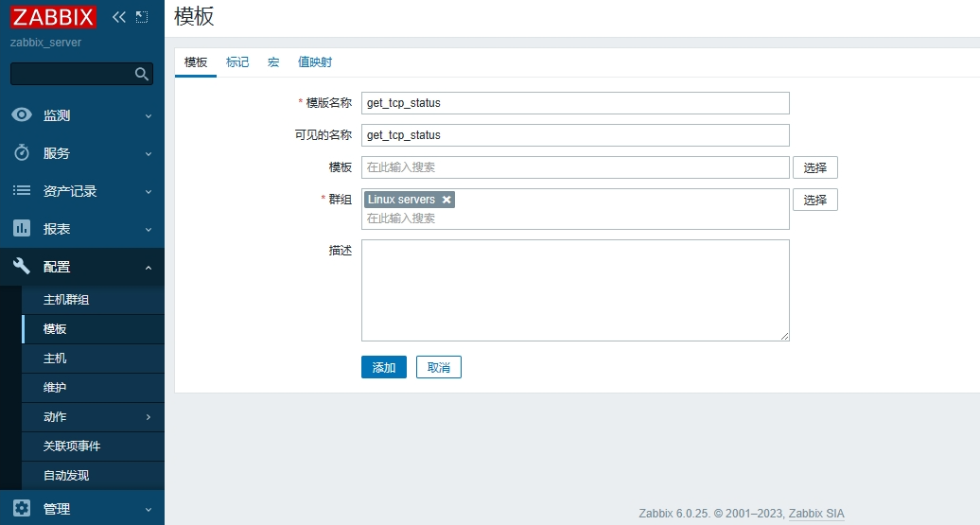Collapse the sidebar with double-chevron icon

[x=119, y=17]
